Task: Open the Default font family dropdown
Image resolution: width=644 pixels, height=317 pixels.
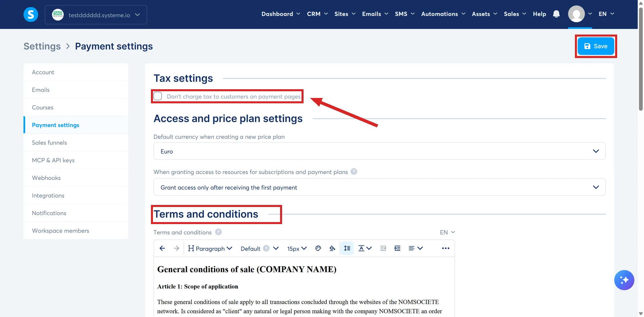Action: [x=259, y=248]
